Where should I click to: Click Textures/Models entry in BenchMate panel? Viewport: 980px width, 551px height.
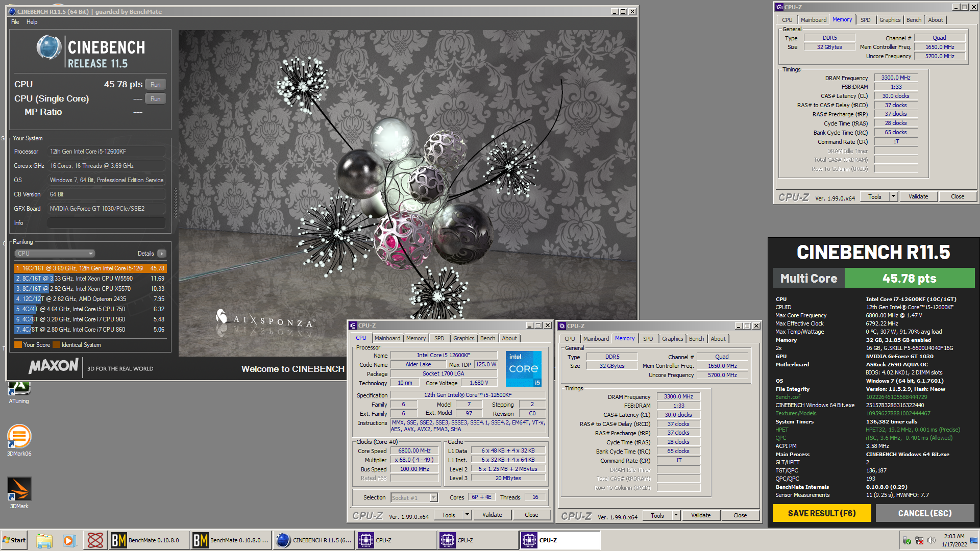pos(796,413)
